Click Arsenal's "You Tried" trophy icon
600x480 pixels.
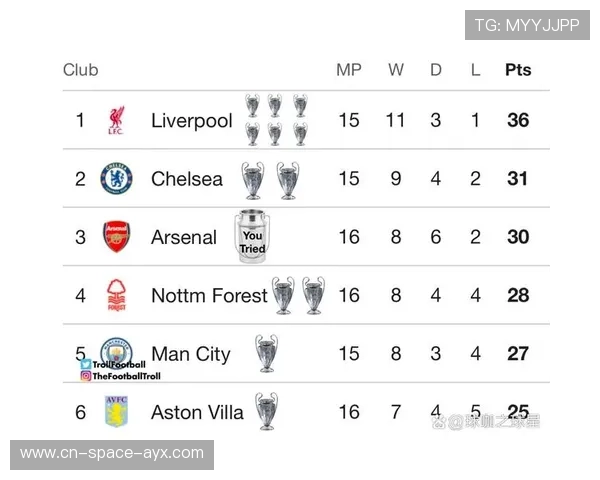pos(252,237)
